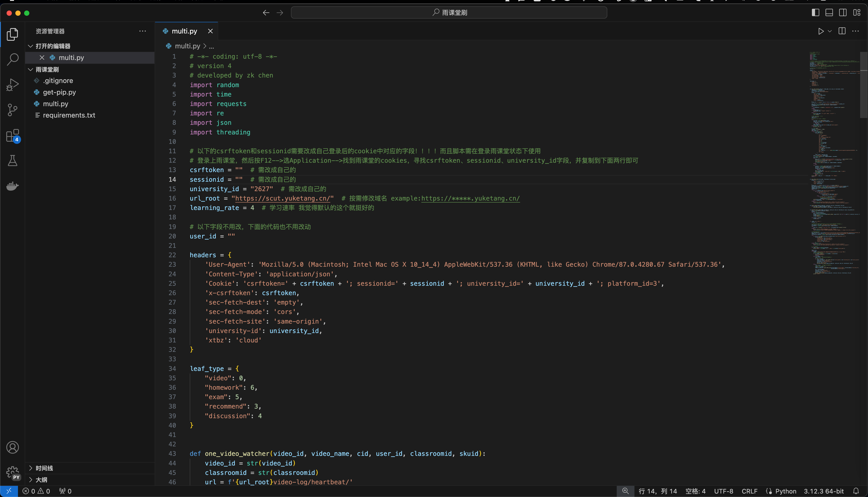
Task: Click the scut.yuketang.cn URL link in code
Action: 282,198
